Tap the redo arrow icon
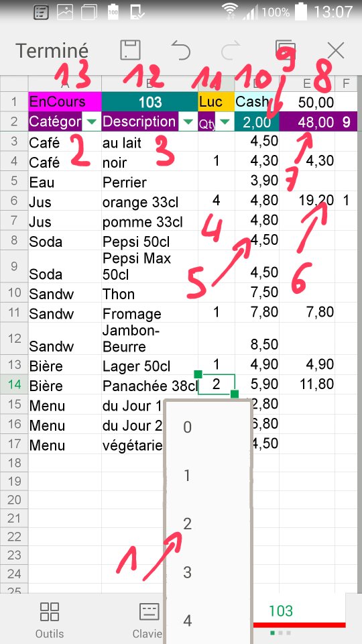Screen dimensions: 362x644 tap(231, 51)
